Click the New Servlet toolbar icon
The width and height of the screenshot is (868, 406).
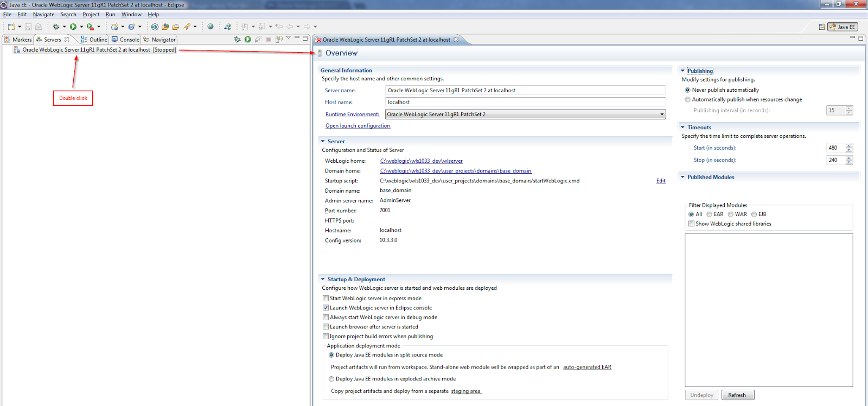point(131,27)
